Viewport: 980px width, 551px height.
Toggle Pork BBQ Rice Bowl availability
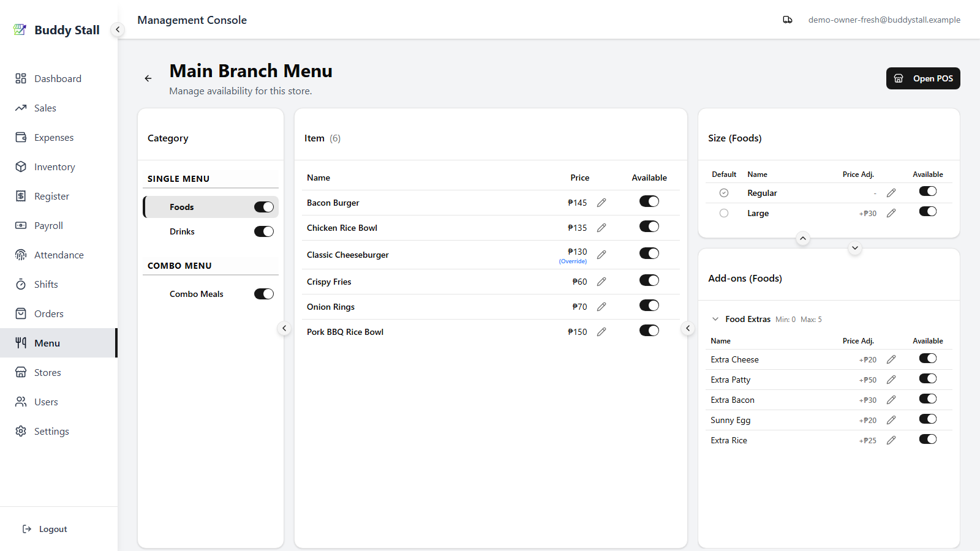tap(649, 331)
